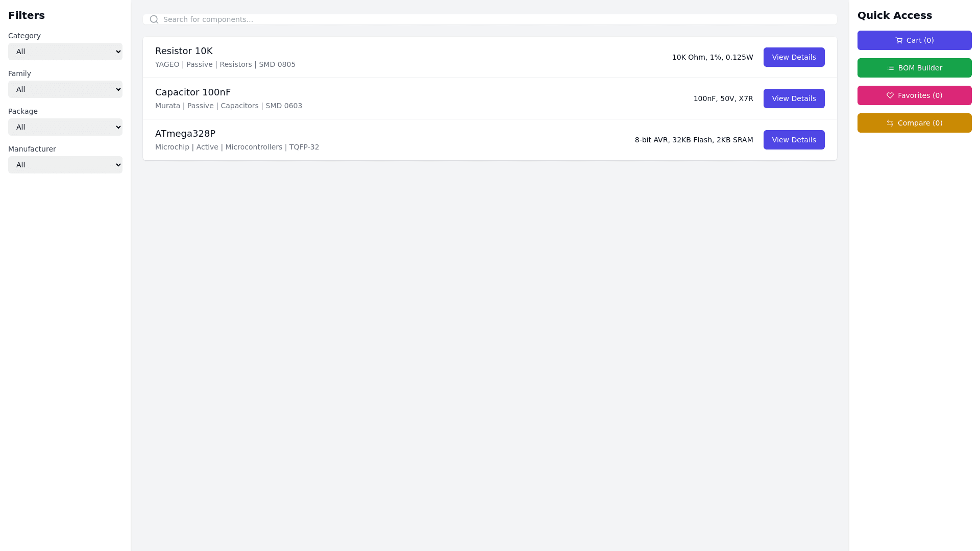Click the shopping cart icon
The height and width of the screenshot is (551, 980).
[899, 40]
